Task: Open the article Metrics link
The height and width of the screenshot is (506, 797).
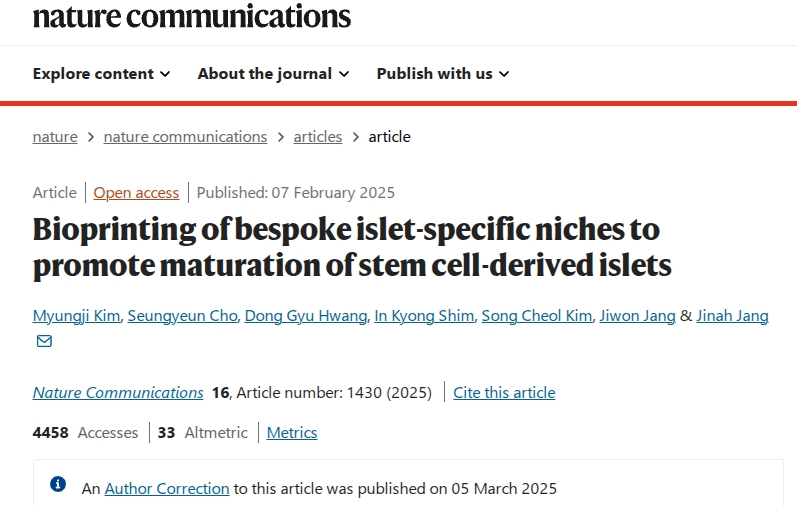Action: click(291, 433)
